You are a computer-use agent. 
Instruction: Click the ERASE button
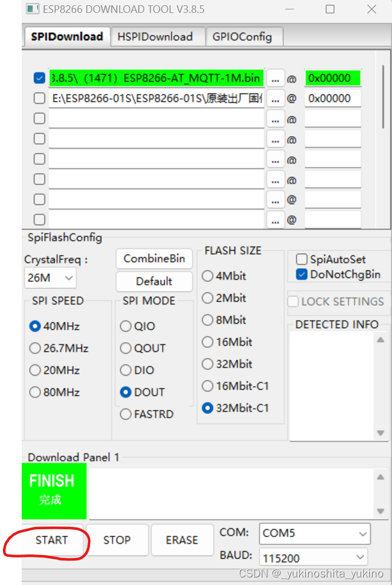[x=182, y=540]
